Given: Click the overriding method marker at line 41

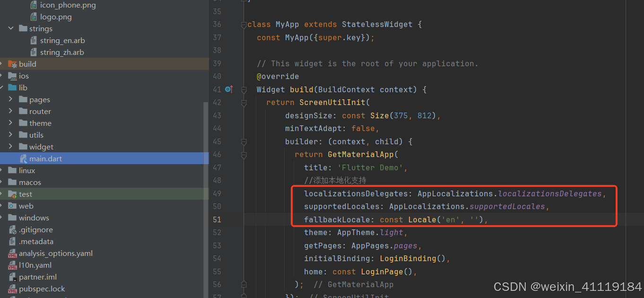Looking at the screenshot, I should tap(228, 89).
